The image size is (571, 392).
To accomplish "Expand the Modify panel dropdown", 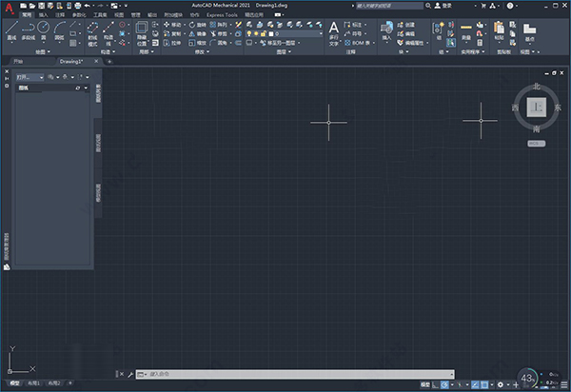I will click(x=202, y=52).
